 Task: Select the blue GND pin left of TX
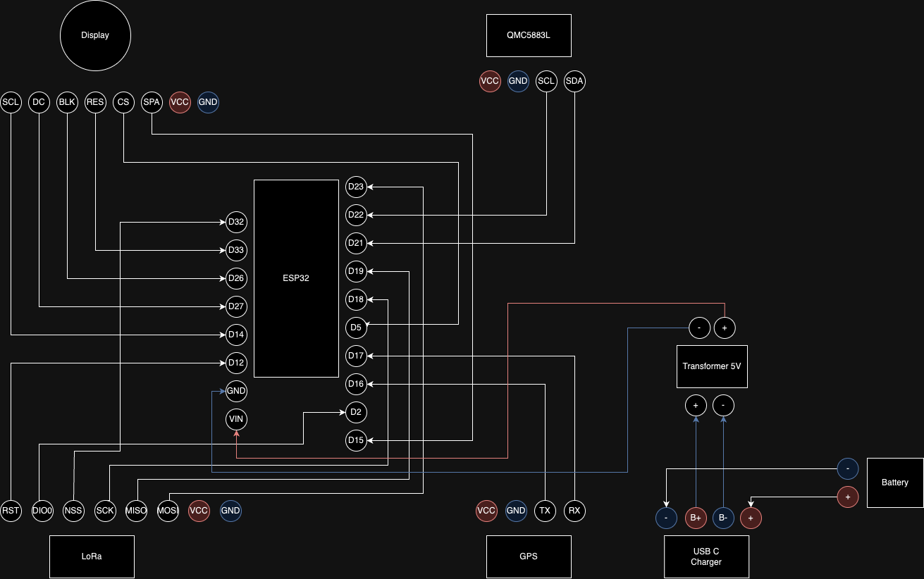(516, 511)
